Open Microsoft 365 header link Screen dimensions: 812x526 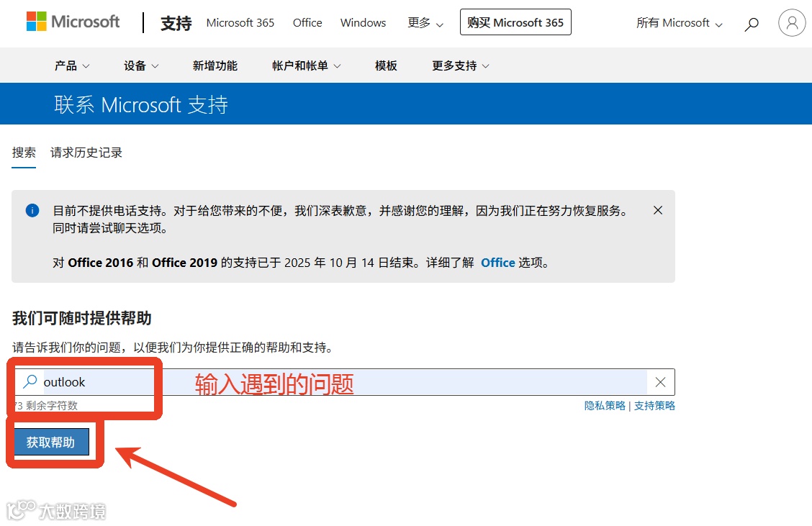[240, 23]
